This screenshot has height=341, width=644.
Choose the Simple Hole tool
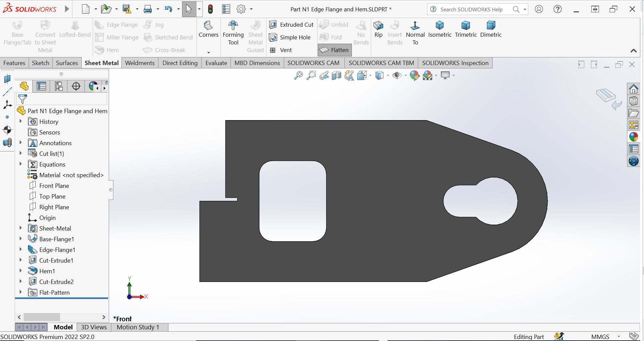290,37
